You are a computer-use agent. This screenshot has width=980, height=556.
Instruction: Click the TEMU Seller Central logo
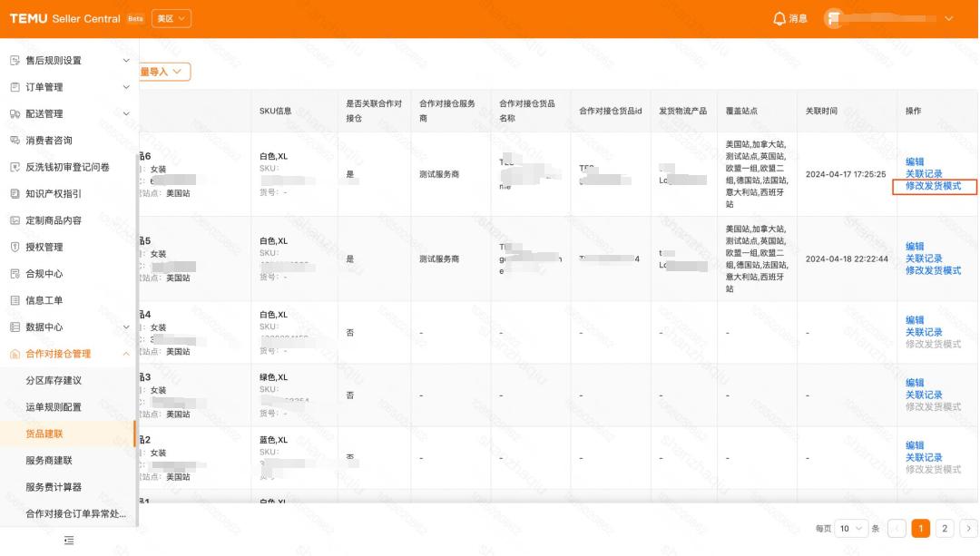65,19
